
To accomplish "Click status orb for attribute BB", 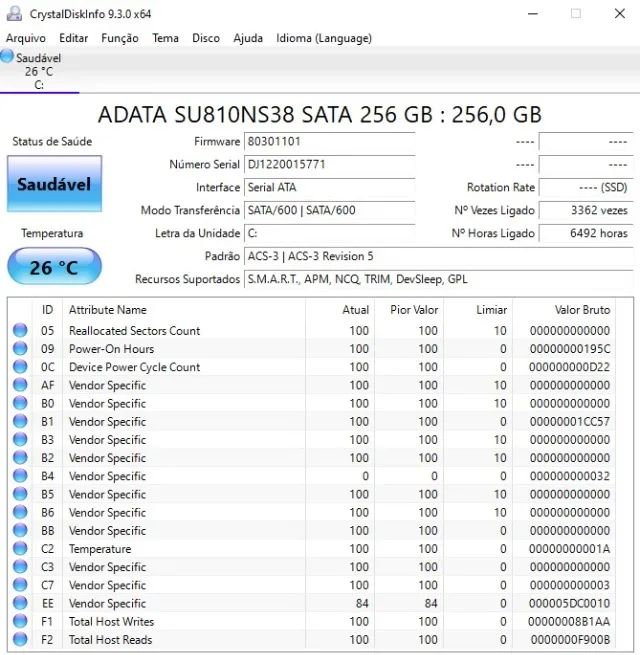I will pos(20,530).
